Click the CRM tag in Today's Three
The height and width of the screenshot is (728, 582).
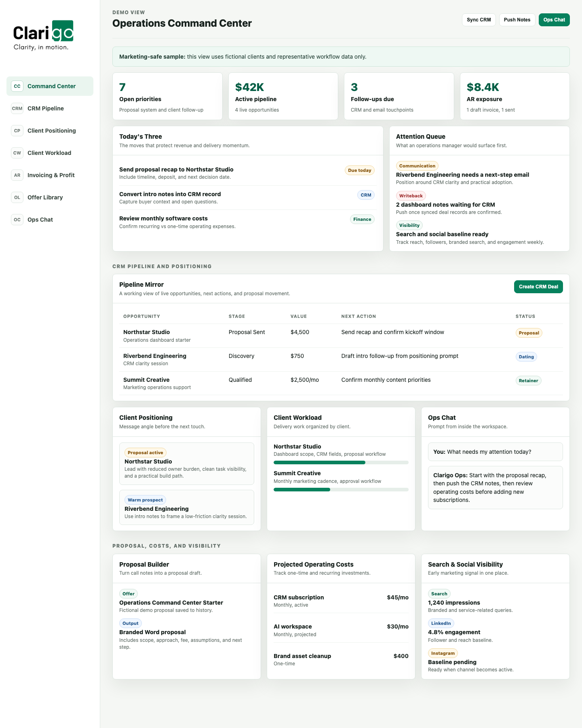coord(366,195)
